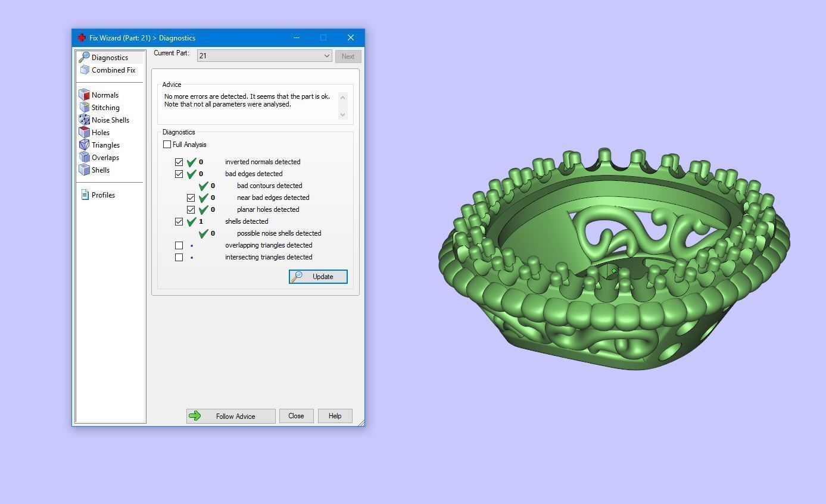
Task: Enable overlapping triangles detected checkbox
Action: (x=179, y=245)
